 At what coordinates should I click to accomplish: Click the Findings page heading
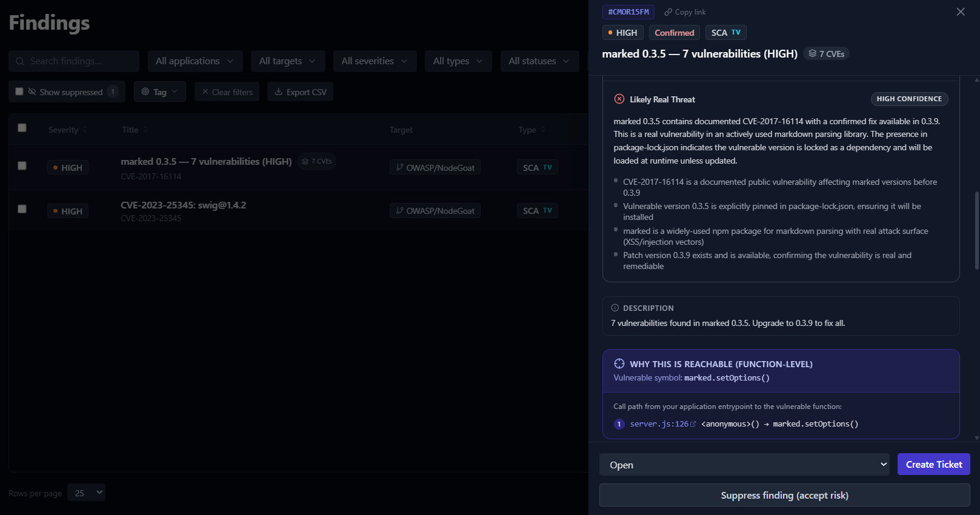(49, 23)
